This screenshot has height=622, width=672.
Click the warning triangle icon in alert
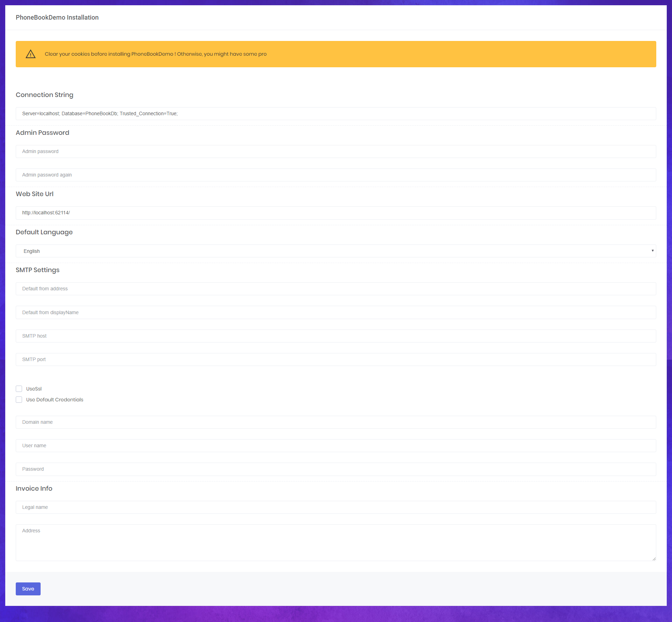(30, 54)
